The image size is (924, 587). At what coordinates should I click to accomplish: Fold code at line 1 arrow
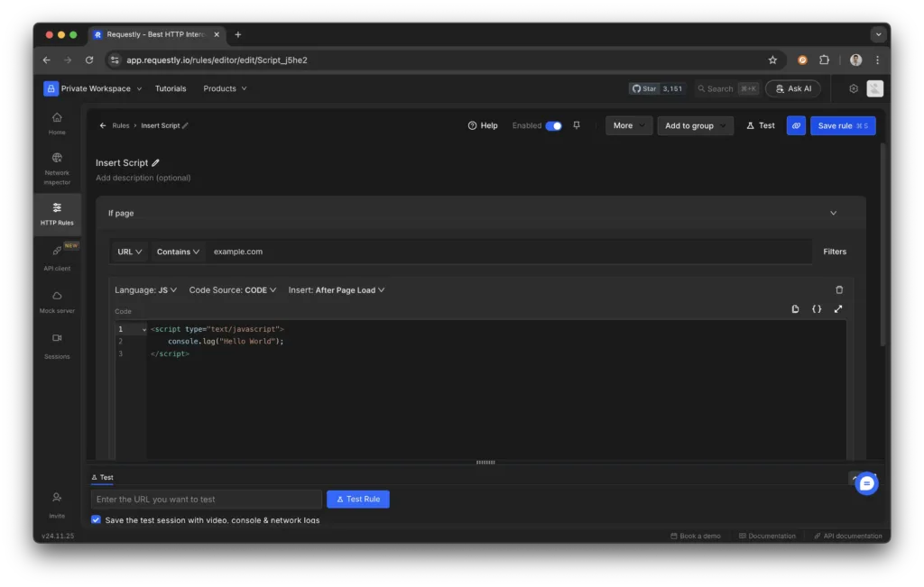click(143, 329)
